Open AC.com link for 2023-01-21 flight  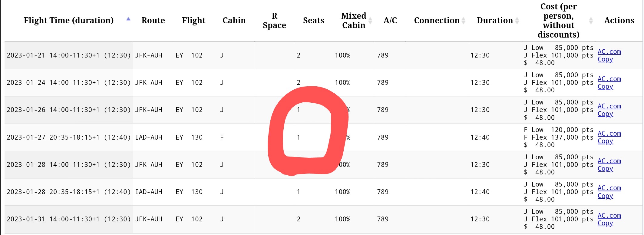(609, 52)
